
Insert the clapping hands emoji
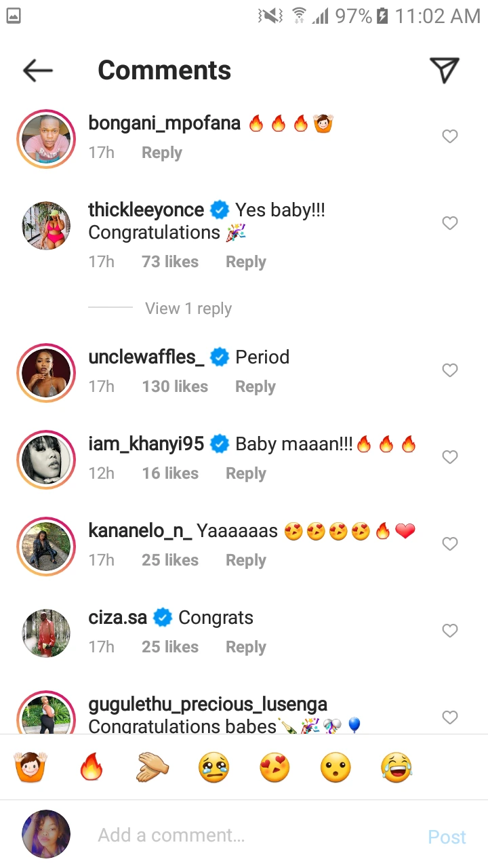(x=152, y=768)
